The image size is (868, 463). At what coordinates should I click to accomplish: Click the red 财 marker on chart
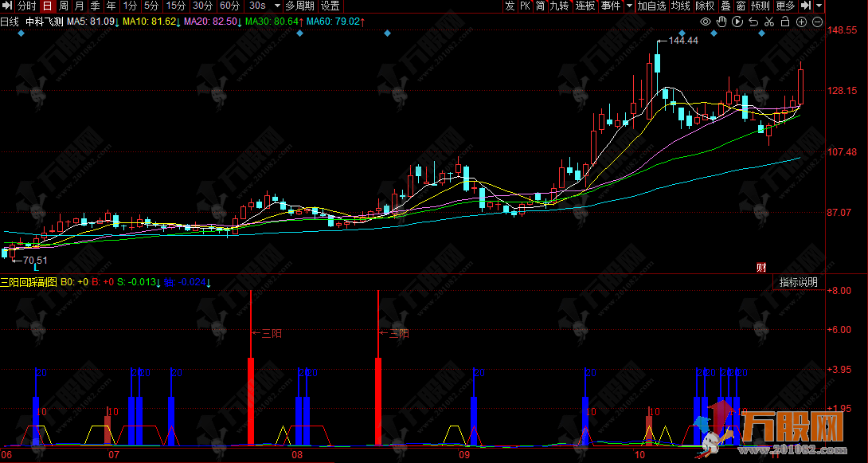coord(760,267)
